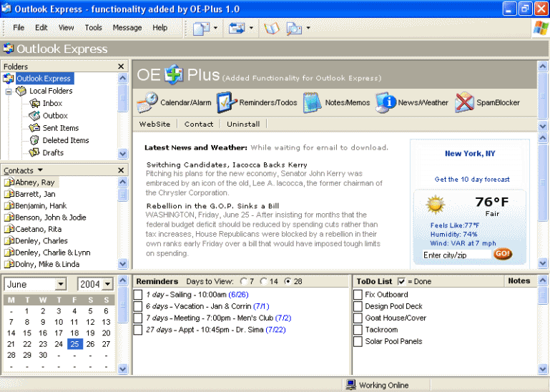Close the Folders pane
This screenshot has height=392, width=550.
(x=121, y=67)
